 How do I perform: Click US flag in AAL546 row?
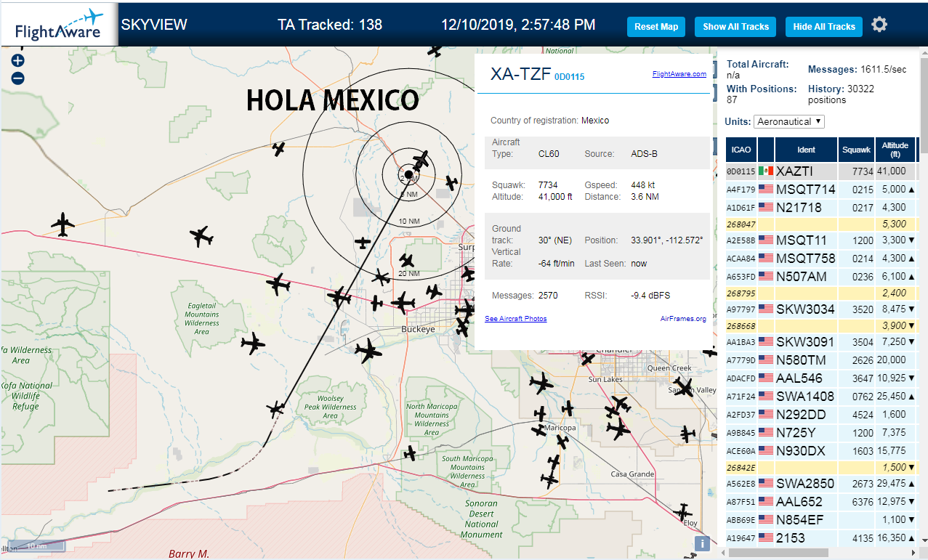[x=765, y=378]
